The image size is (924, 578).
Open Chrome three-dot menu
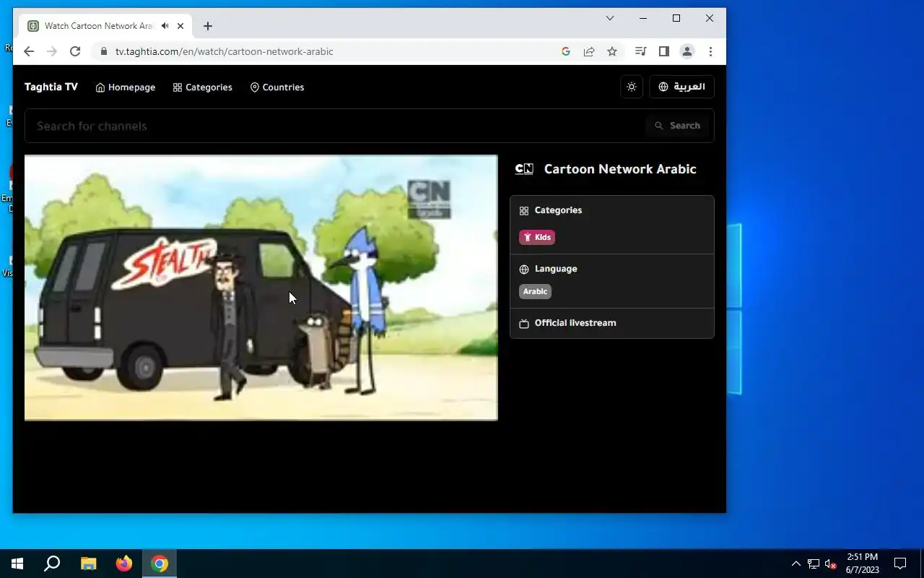point(710,51)
